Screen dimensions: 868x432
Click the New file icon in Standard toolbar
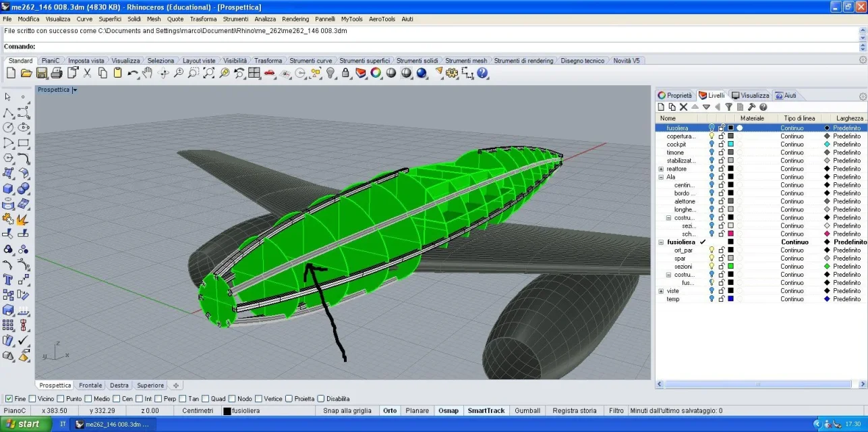pyautogui.click(x=11, y=73)
